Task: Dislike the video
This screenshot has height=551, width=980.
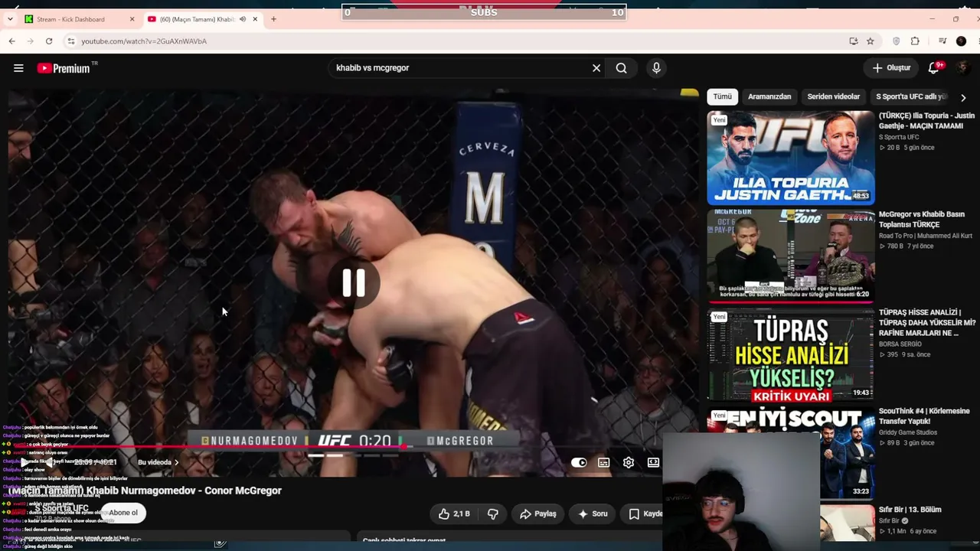Action: [493, 514]
